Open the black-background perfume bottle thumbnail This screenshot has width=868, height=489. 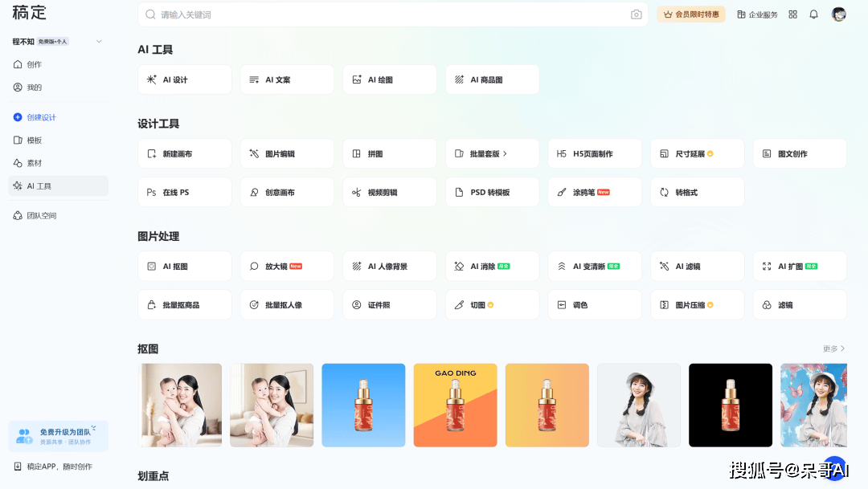click(731, 405)
